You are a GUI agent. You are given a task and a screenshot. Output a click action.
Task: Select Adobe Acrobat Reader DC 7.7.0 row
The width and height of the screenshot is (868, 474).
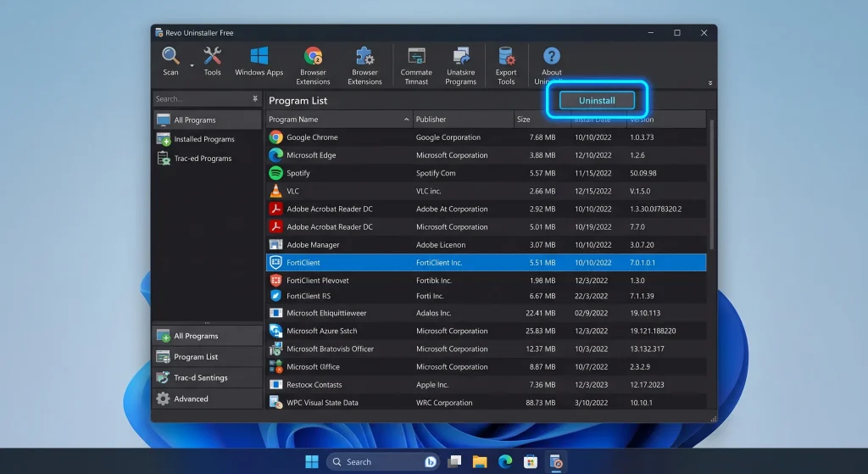(x=486, y=226)
